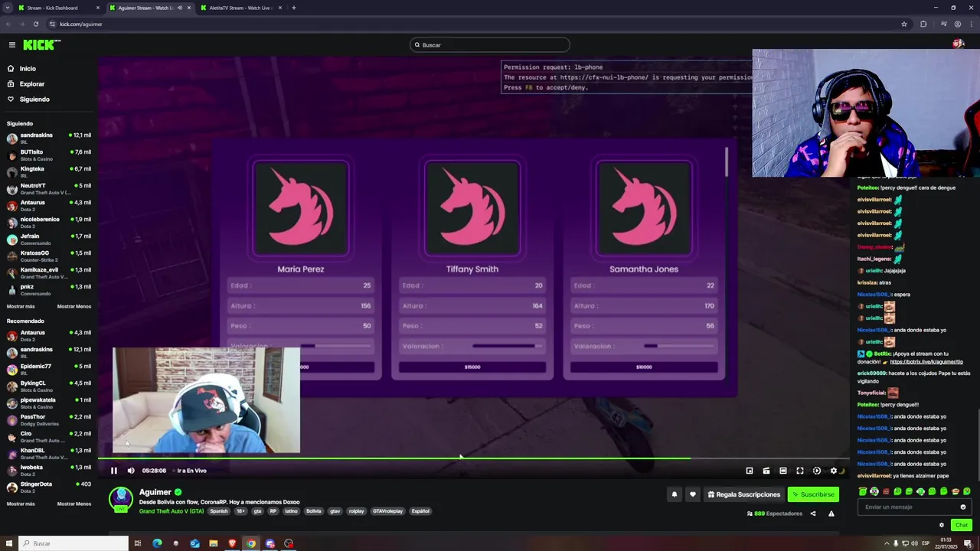Open Explorar in the sidebar
Screen dimensions: 980x551
32,84
